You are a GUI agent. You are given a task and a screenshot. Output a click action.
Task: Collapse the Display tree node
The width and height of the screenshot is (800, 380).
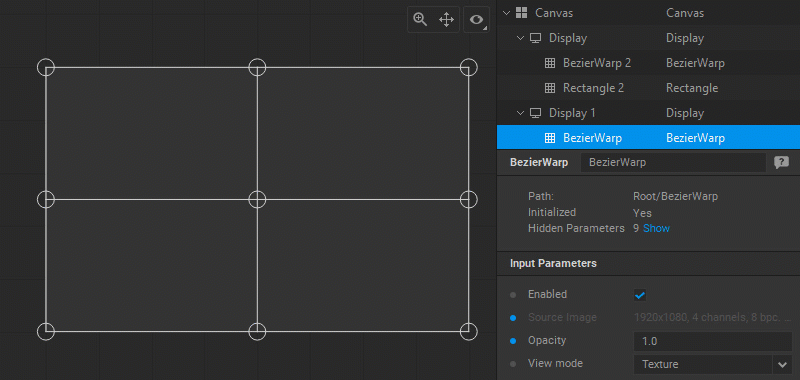520,38
